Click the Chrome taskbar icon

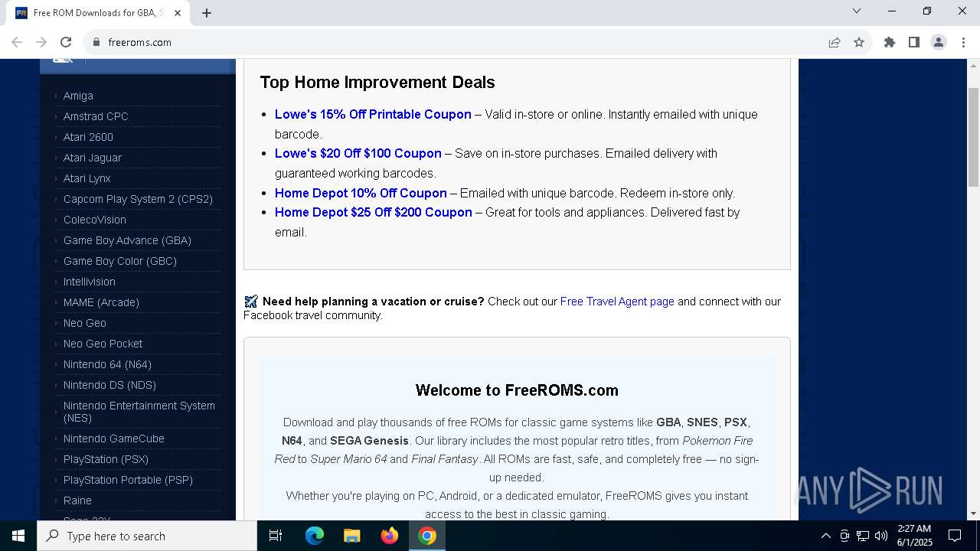tap(427, 536)
